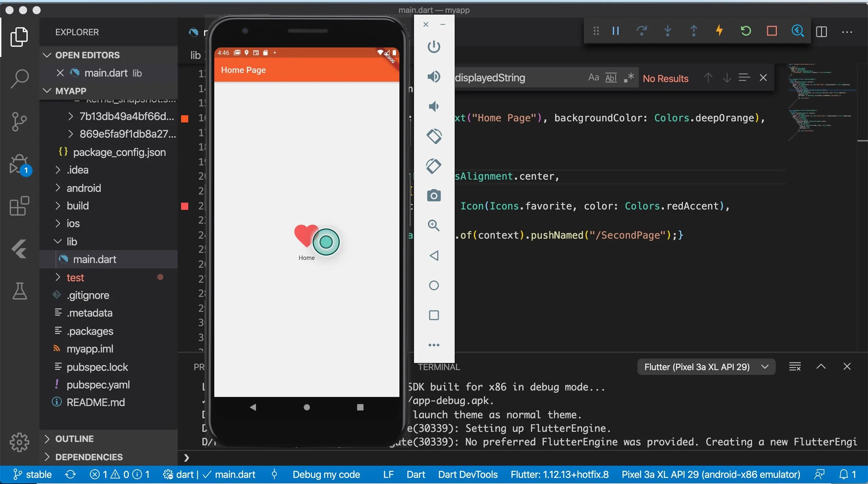
Task: Open Dart DevTools widget inspector icon
Action: (x=797, y=31)
